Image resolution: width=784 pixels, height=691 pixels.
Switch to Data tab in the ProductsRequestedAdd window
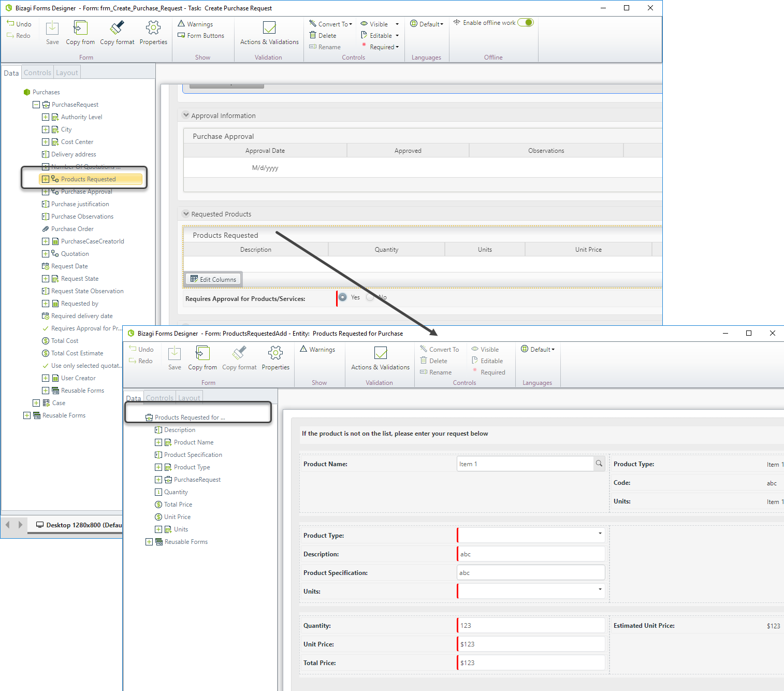(x=134, y=398)
